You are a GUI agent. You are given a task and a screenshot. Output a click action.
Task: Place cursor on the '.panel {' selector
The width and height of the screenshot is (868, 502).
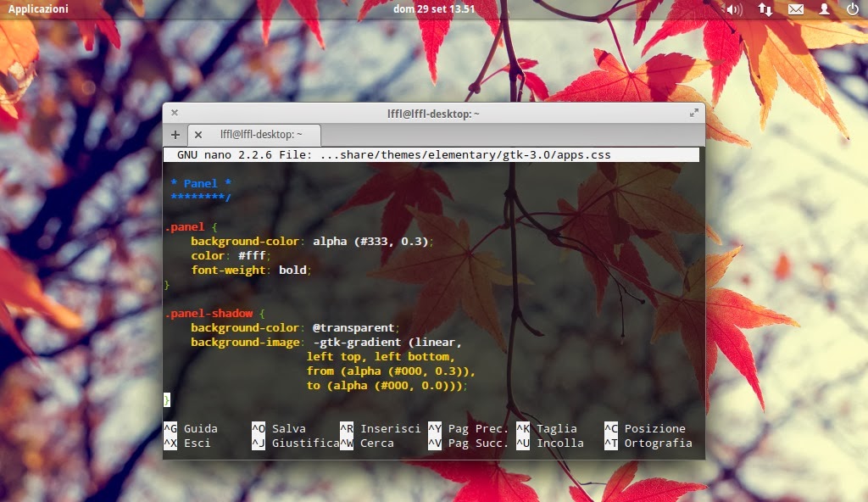point(192,226)
